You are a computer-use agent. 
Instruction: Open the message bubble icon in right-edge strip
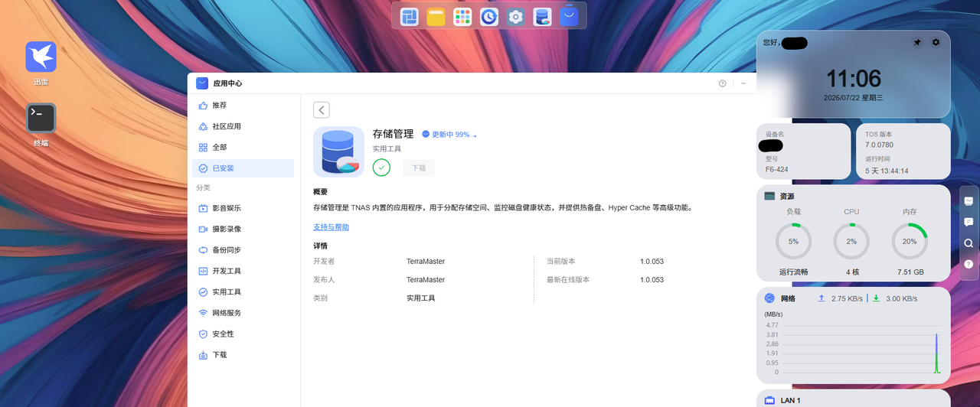[969, 222]
